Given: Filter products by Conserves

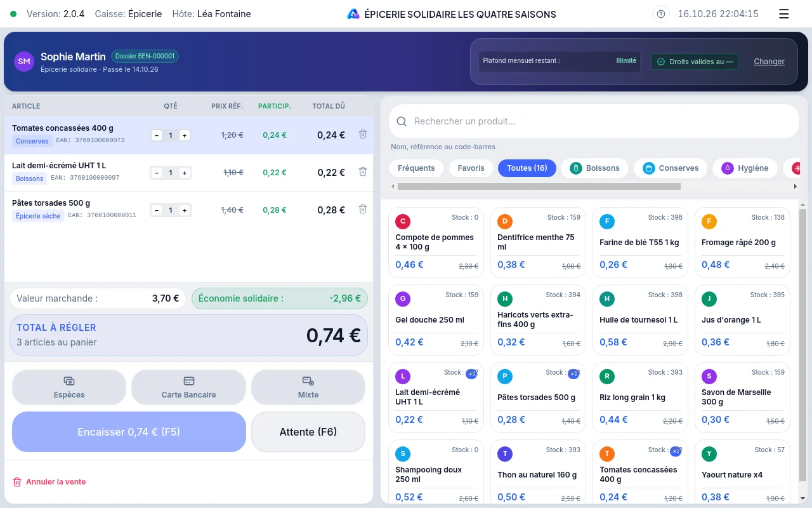Looking at the screenshot, I should tap(671, 168).
